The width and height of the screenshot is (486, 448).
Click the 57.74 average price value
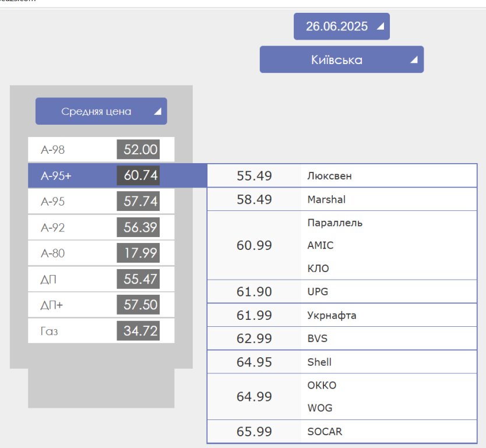(x=138, y=202)
